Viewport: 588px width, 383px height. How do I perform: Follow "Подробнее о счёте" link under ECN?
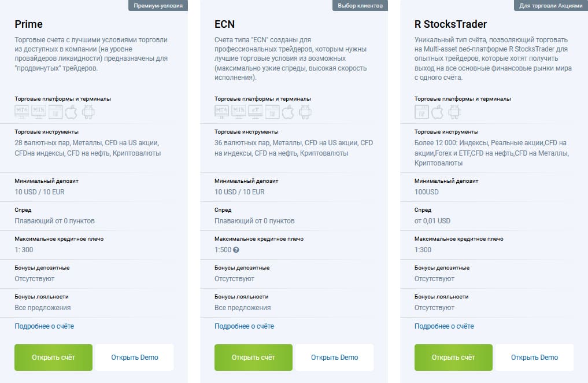tap(244, 326)
